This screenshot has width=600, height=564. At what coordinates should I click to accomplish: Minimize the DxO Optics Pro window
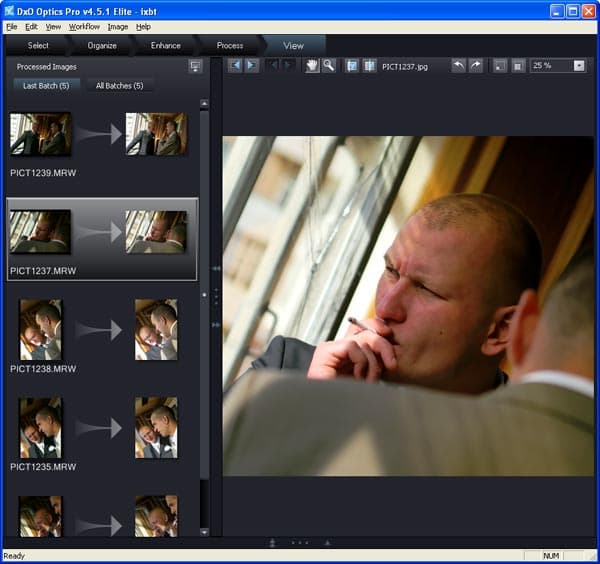557,11
